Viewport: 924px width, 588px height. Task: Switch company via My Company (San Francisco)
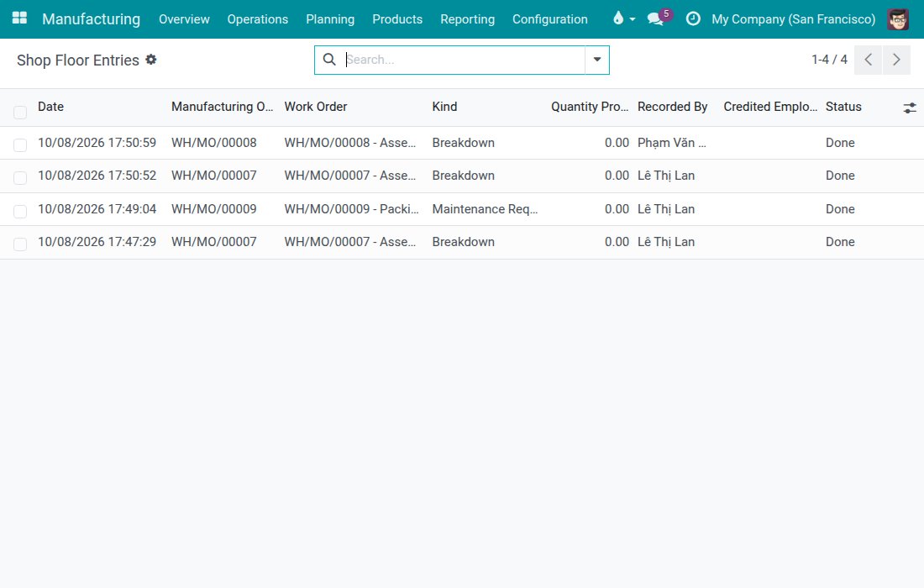click(793, 18)
